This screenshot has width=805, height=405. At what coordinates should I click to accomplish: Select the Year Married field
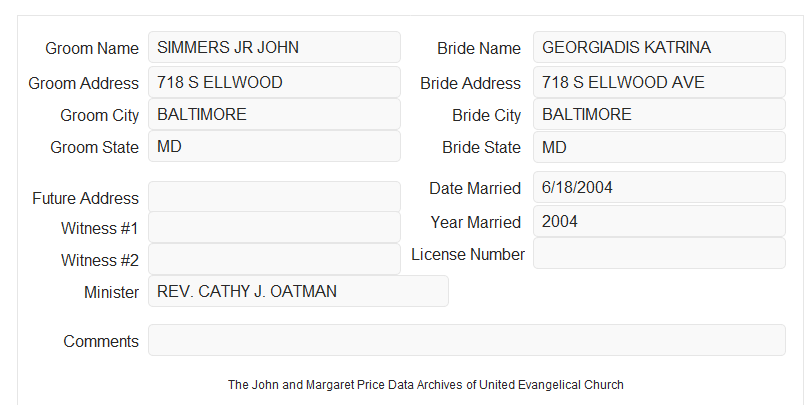[x=659, y=221]
